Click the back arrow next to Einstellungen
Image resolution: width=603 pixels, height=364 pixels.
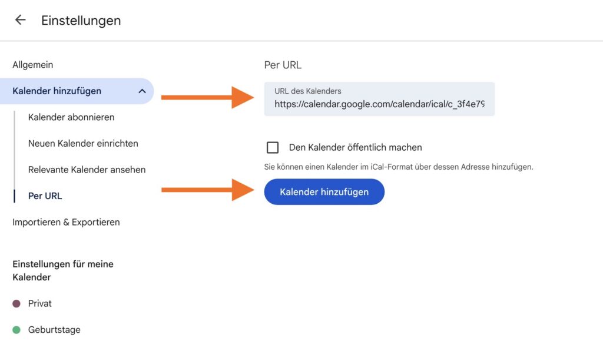click(20, 20)
